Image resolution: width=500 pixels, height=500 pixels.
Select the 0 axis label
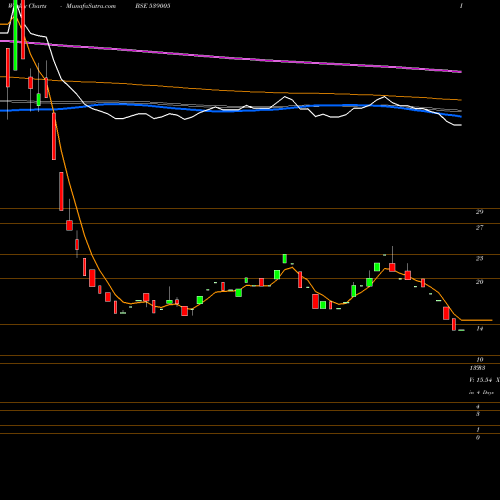coord(478,438)
